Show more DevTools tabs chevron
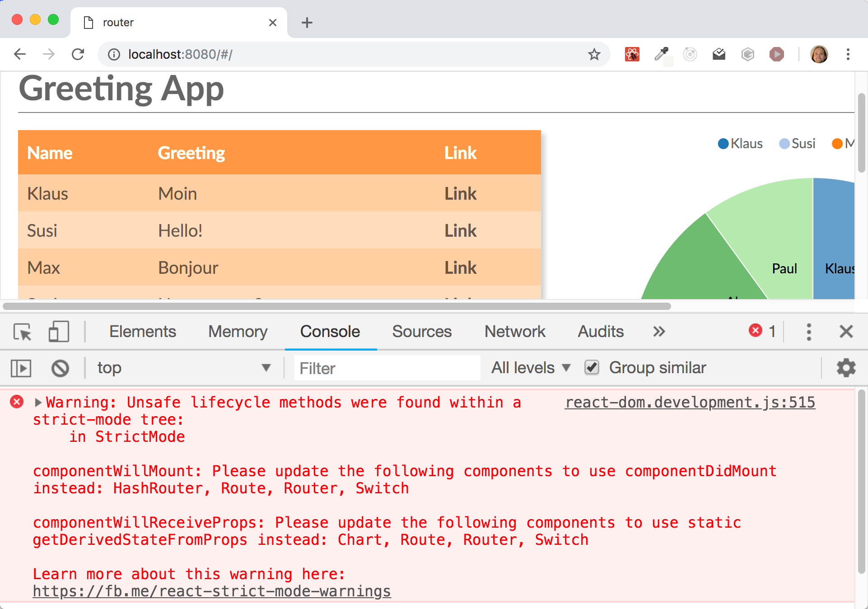 click(x=659, y=332)
